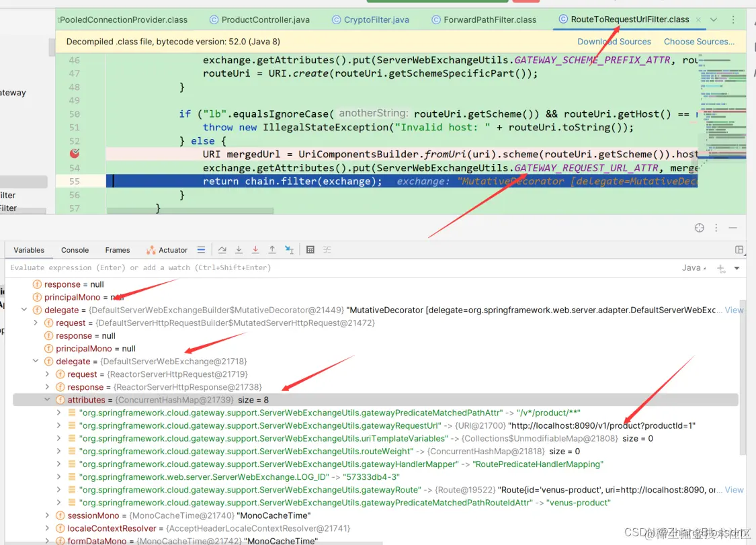Open the Java language selector dropdown
The image size is (756, 545).
click(694, 267)
